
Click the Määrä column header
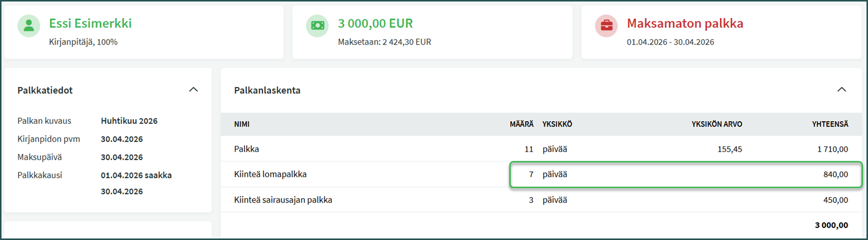(x=521, y=124)
